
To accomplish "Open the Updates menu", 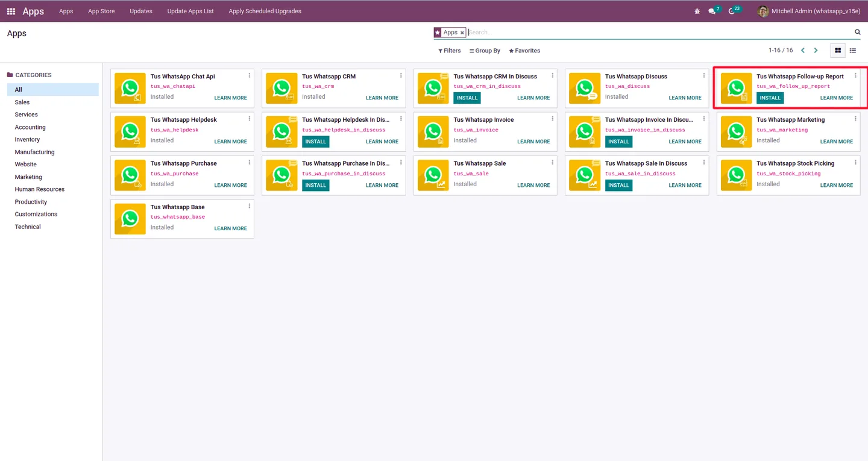I will click(x=141, y=11).
